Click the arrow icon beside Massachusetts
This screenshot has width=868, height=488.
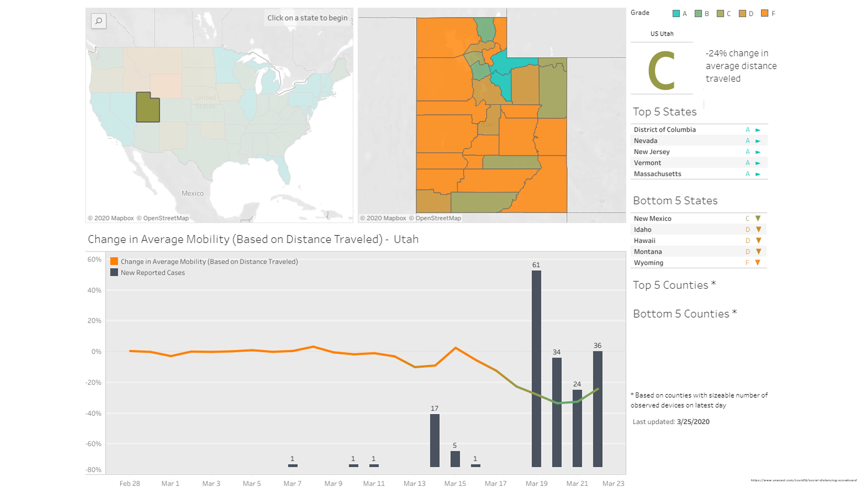[x=758, y=174]
